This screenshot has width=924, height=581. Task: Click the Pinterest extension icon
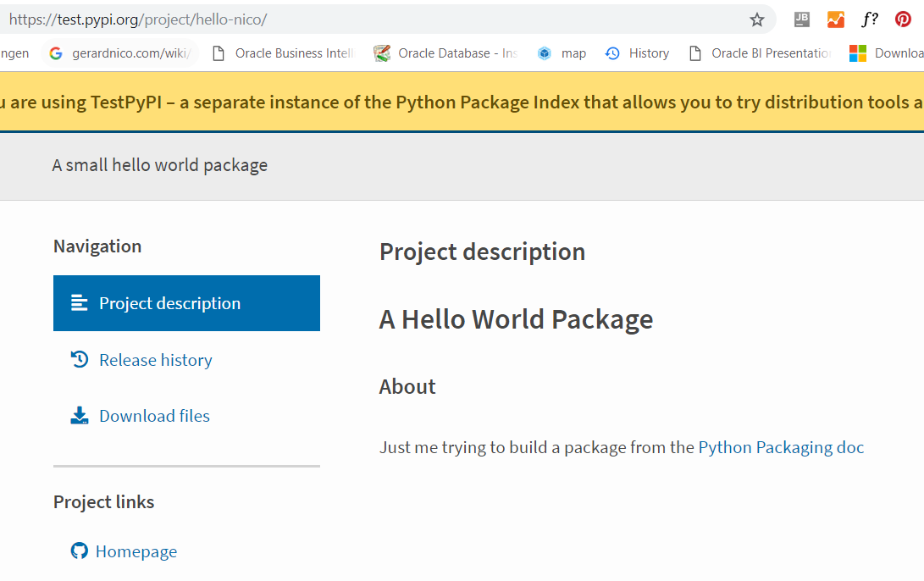tap(901, 19)
